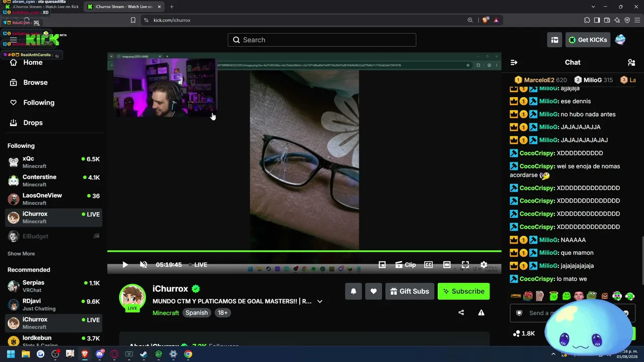Open Google Chrome from taskbar
The width and height of the screenshot is (644, 362).
point(188,354)
